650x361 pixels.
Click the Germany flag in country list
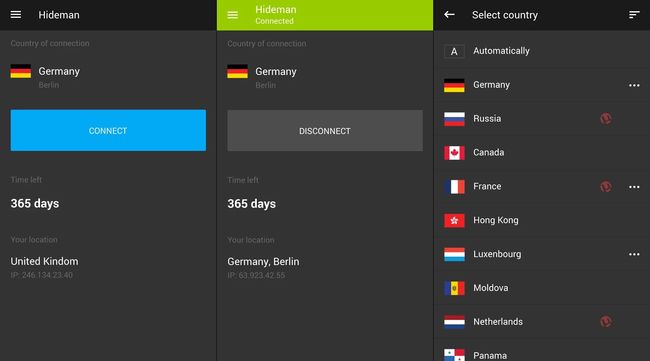pos(454,85)
